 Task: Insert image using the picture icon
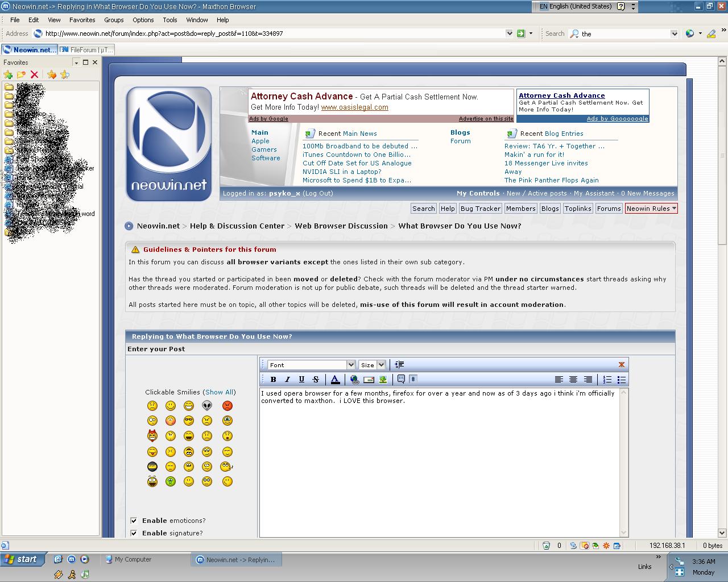coord(383,380)
